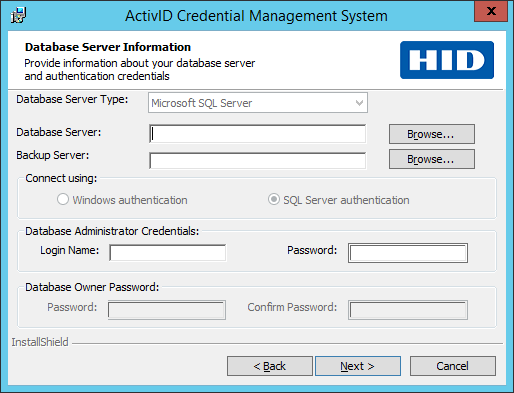
Task: Focus the administrator Password field
Action: [408, 253]
